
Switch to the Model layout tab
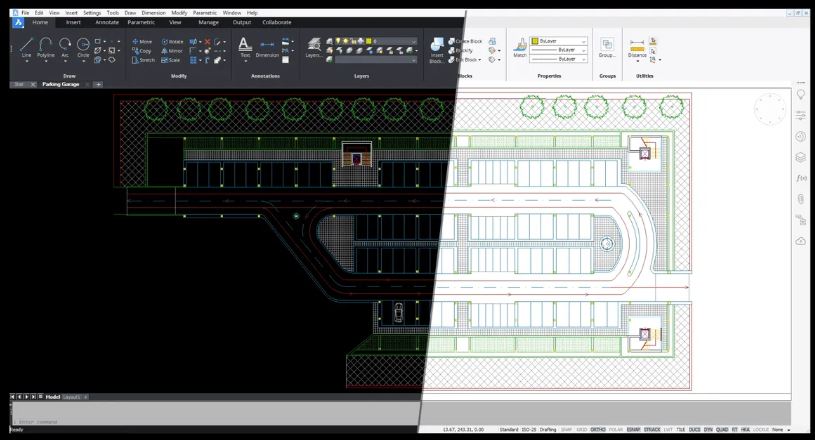tap(52, 397)
